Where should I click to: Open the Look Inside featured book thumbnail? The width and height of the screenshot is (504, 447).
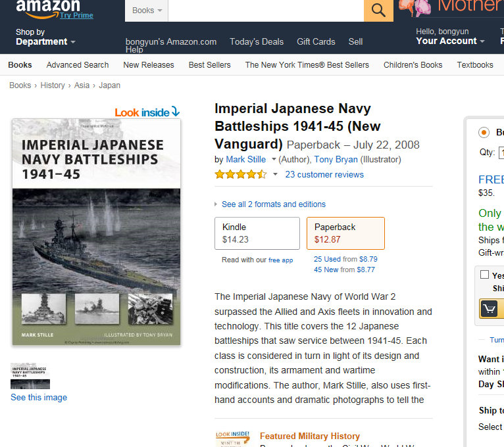tap(233, 438)
